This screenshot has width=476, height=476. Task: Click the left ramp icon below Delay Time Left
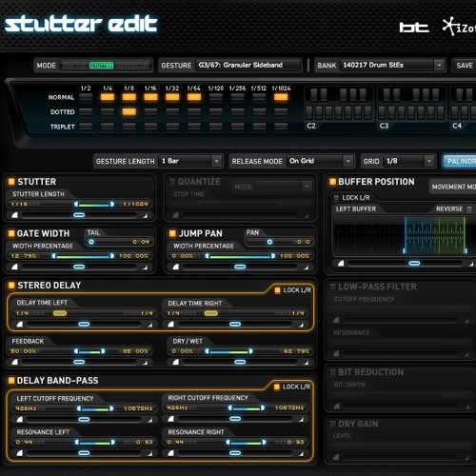tap(20, 324)
